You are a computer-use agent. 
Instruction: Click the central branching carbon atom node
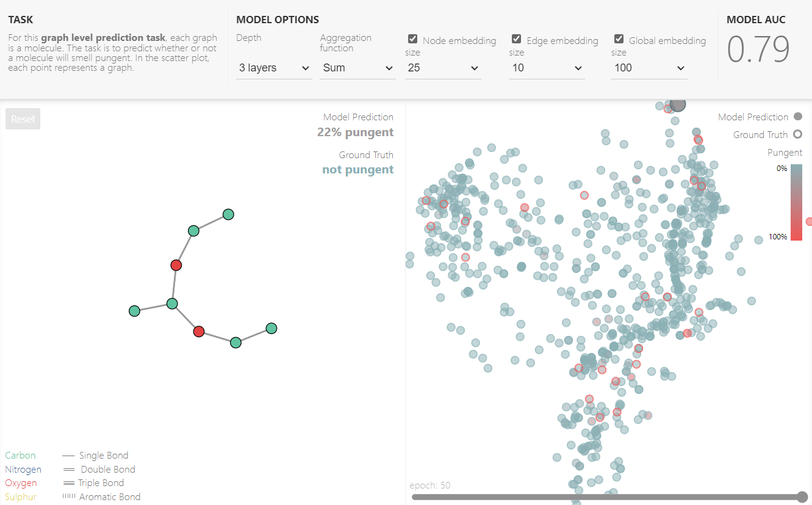[x=172, y=303]
